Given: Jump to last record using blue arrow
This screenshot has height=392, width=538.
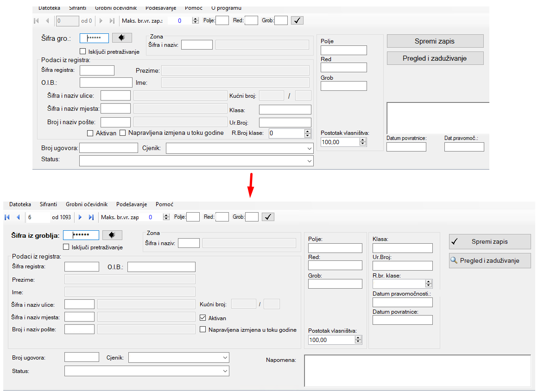Looking at the screenshot, I should pyautogui.click(x=91, y=217).
